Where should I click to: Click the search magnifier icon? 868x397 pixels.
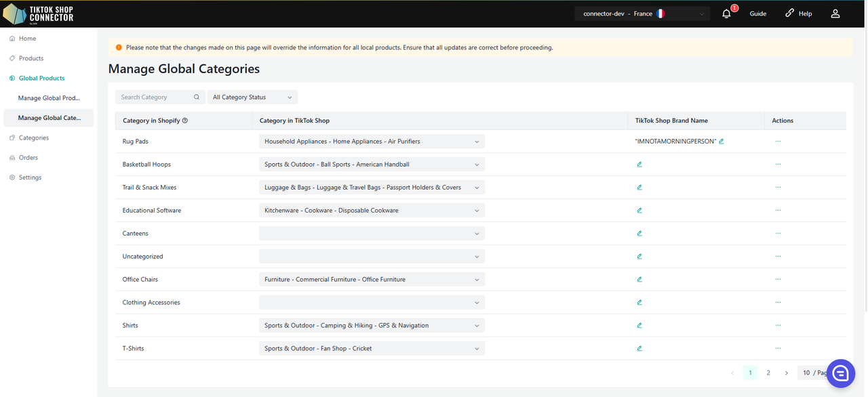(x=197, y=98)
